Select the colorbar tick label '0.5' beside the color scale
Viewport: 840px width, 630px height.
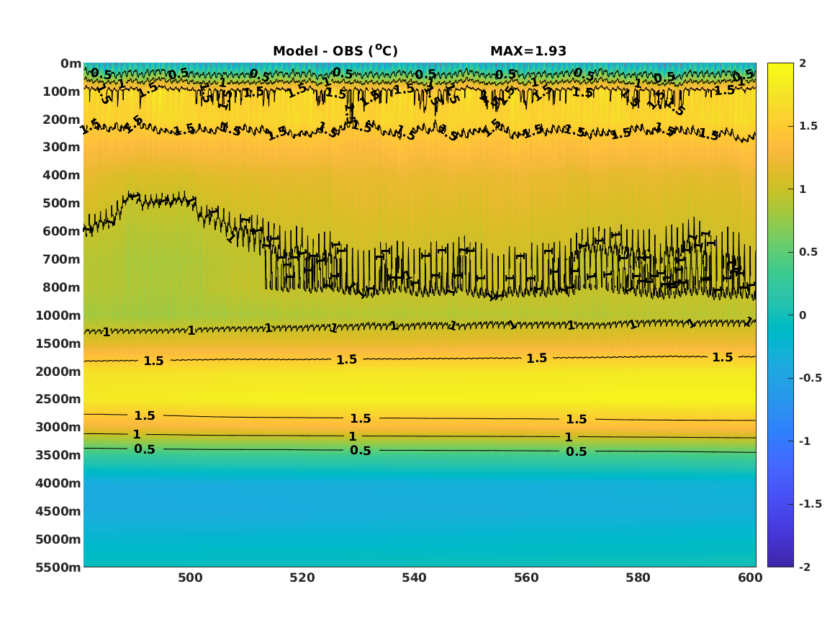(x=808, y=252)
